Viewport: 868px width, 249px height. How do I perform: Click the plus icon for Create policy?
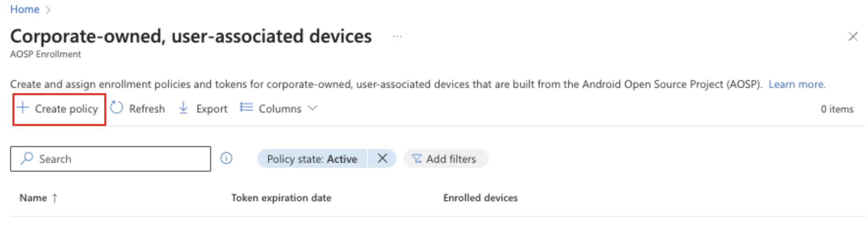[23, 108]
